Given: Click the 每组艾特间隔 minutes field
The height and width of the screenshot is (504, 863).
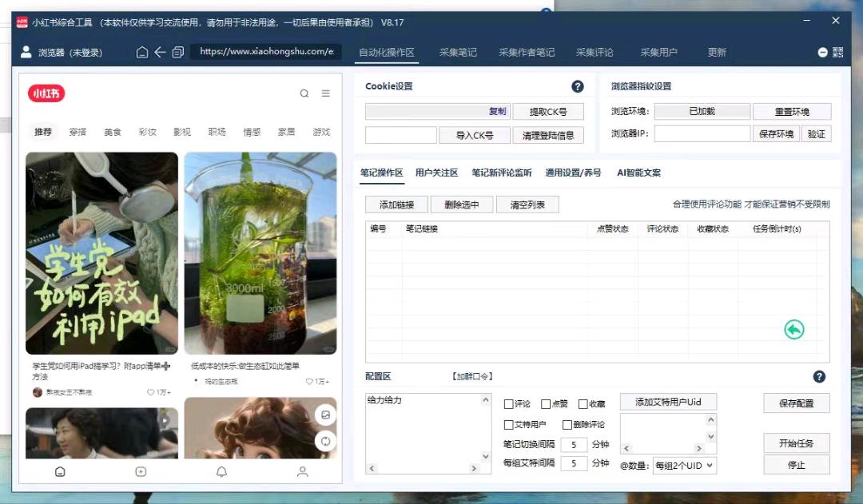Looking at the screenshot, I should pyautogui.click(x=574, y=463).
